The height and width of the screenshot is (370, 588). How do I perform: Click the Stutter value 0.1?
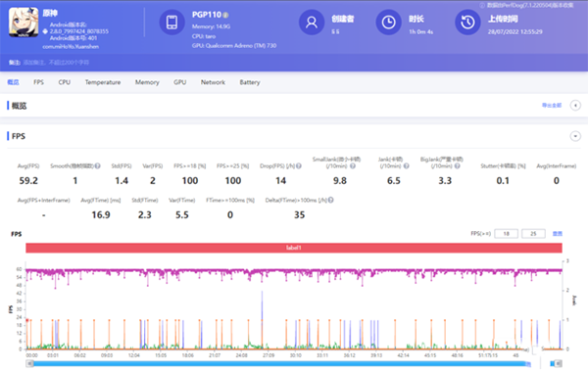[x=503, y=181]
